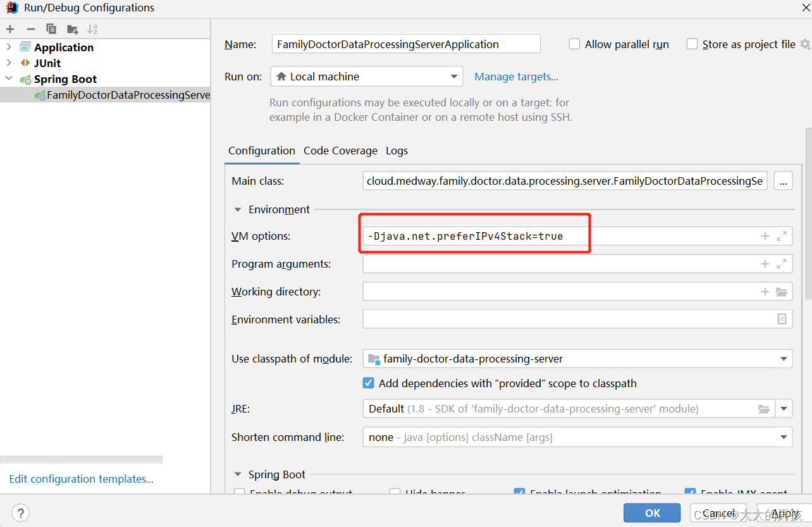
Task: Enable Allow parallel run
Action: click(574, 44)
